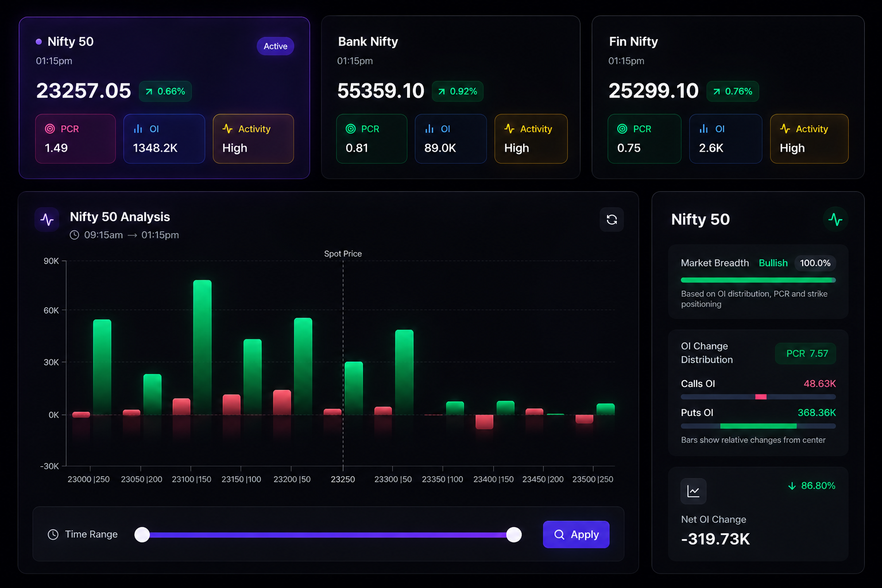Select the green bar at strike 23300
The width and height of the screenshot is (882, 588).
point(404,372)
